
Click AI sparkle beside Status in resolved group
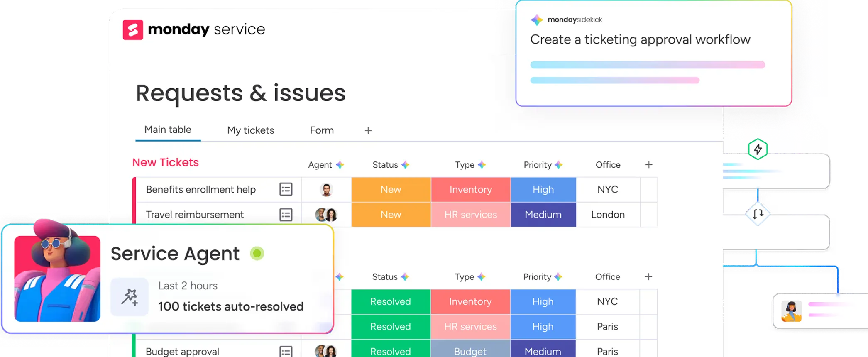[405, 277]
